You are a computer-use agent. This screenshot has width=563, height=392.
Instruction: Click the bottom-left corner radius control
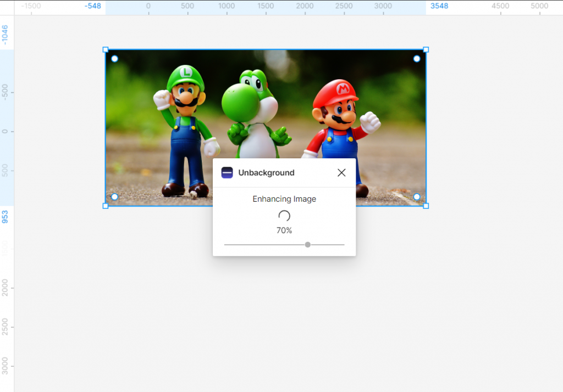115,197
